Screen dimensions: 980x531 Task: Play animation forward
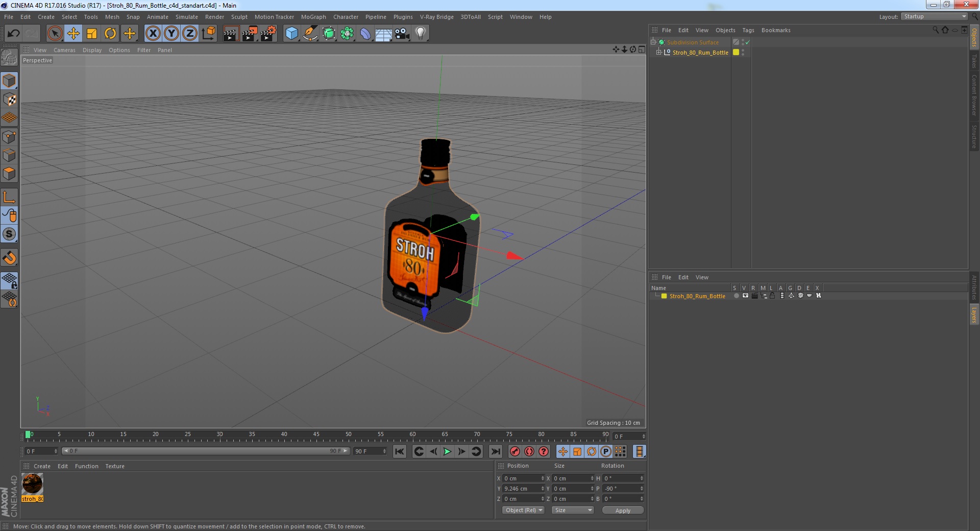447,451
